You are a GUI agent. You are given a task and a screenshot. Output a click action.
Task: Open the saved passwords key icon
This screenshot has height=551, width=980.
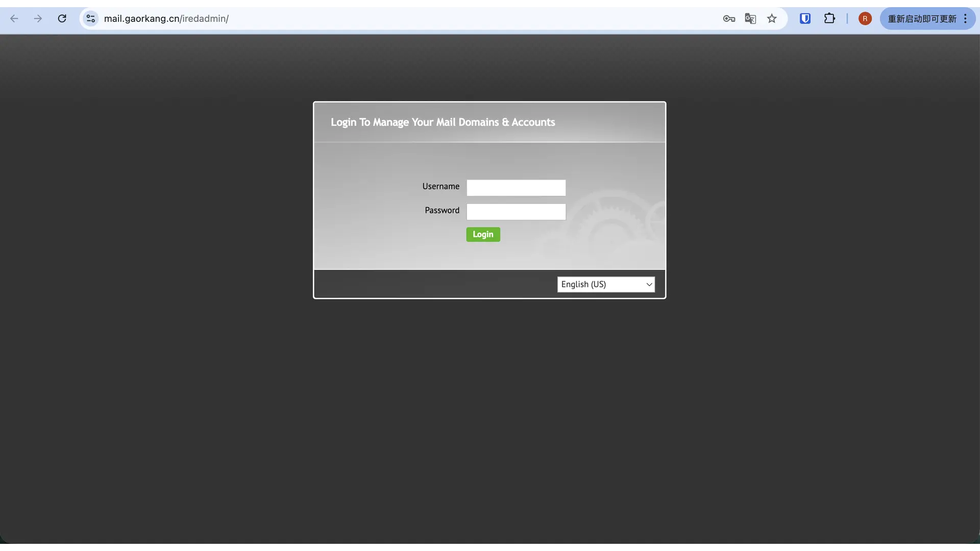(x=729, y=19)
